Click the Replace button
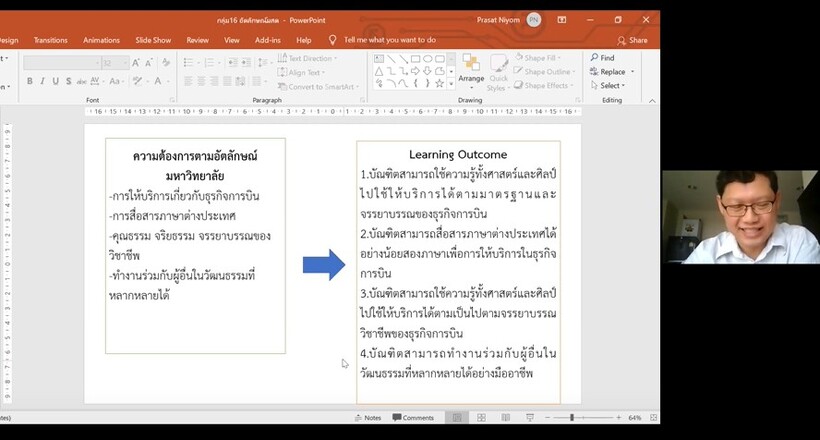The image size is (820, 440). pyautogui.click(x=611, y=71)
